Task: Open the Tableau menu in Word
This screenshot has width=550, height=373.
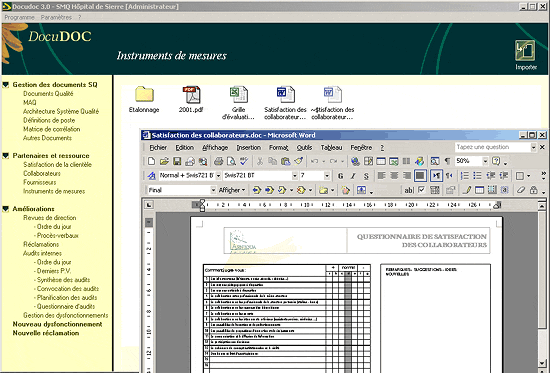Action: [x=331, y=147]
